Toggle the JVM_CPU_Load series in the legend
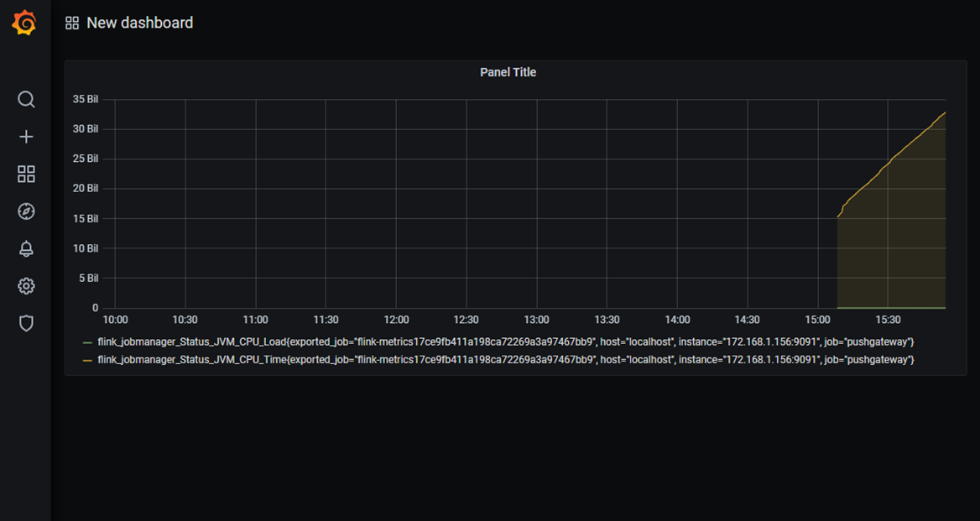 (x=506, y=342)
